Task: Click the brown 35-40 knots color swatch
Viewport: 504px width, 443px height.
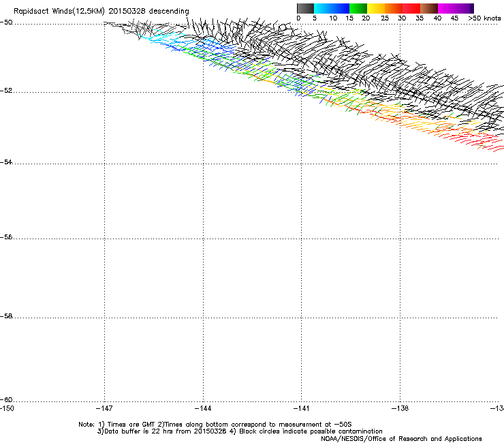Action: [429, 8]
